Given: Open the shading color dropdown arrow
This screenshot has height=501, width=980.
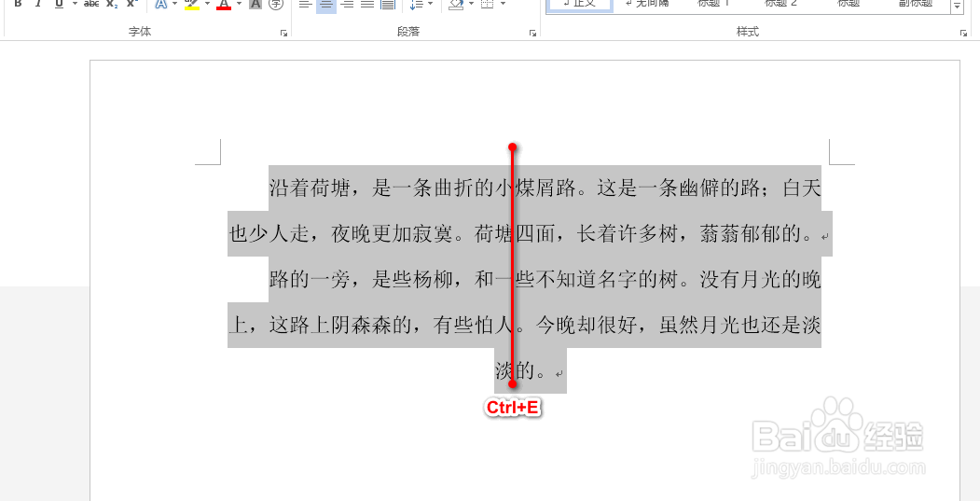Looking at the screenshot, I should click(471, 4).
